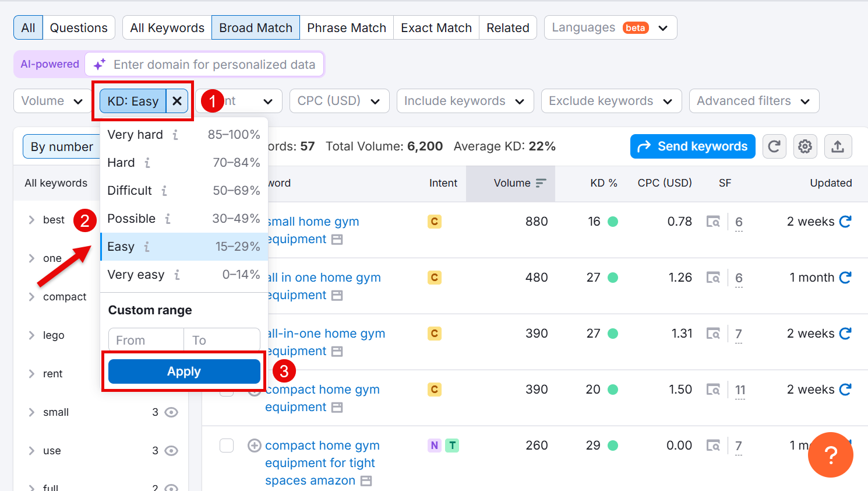Viewport: 868px width, 491px height.
Task: Switch to the Phrase Match tab
Action: tap(346, 27)
